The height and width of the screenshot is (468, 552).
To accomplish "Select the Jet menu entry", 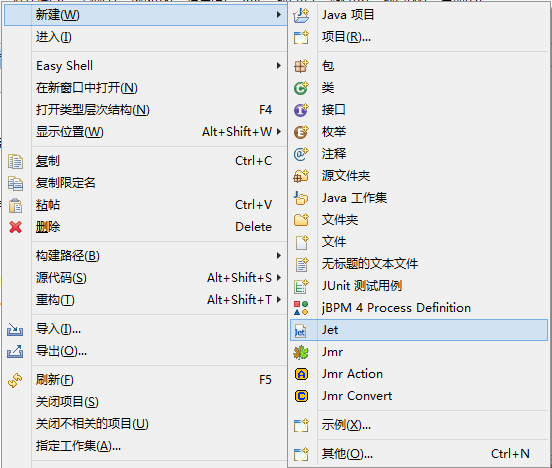I will click(419, 330).
